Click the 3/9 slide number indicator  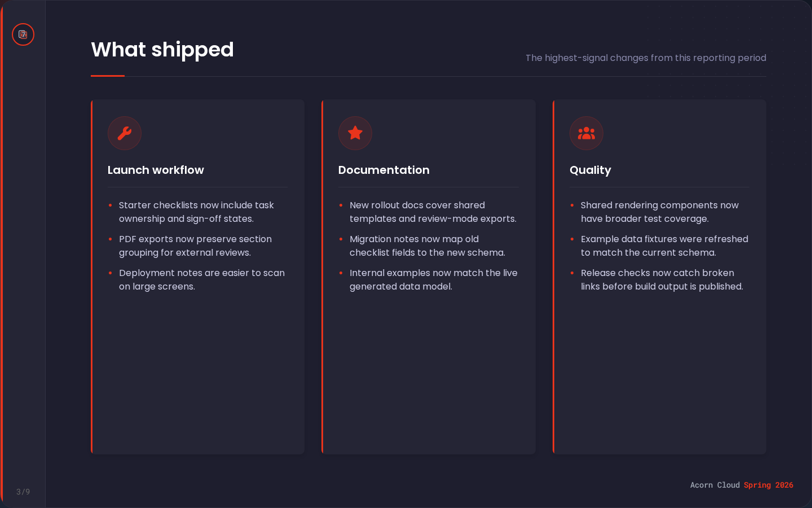point(23,492)
